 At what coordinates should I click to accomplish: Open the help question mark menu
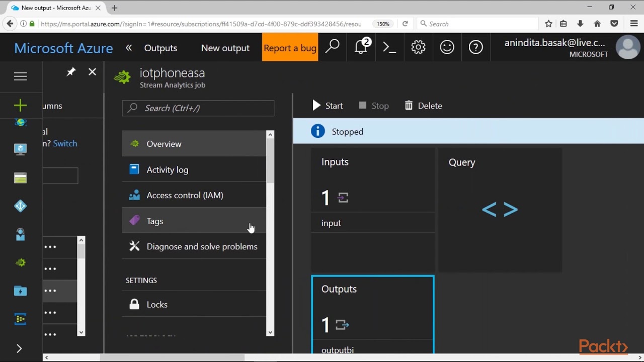[x=475, y=47]
